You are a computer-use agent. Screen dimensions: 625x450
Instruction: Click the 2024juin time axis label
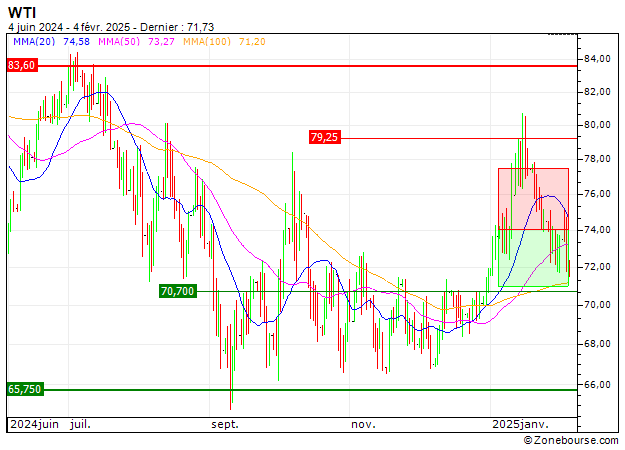click(x=34, y=424)
